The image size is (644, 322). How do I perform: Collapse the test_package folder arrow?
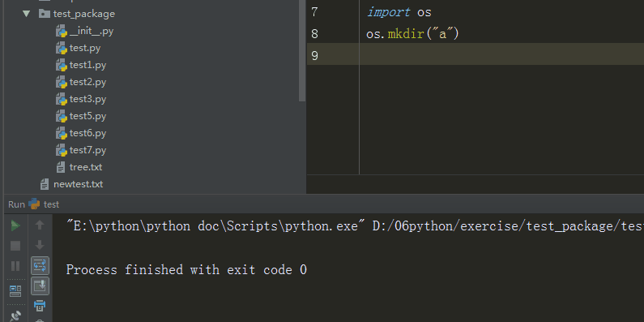coord(27,14)
